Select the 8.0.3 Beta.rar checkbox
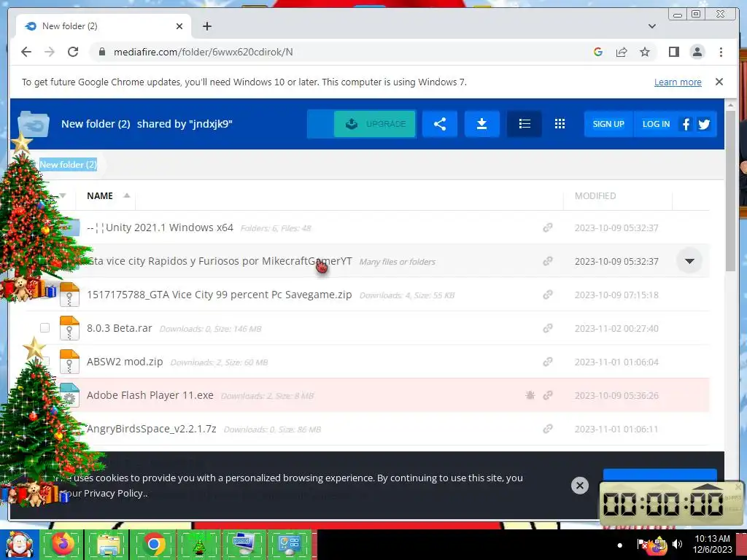 pos(44,327)
